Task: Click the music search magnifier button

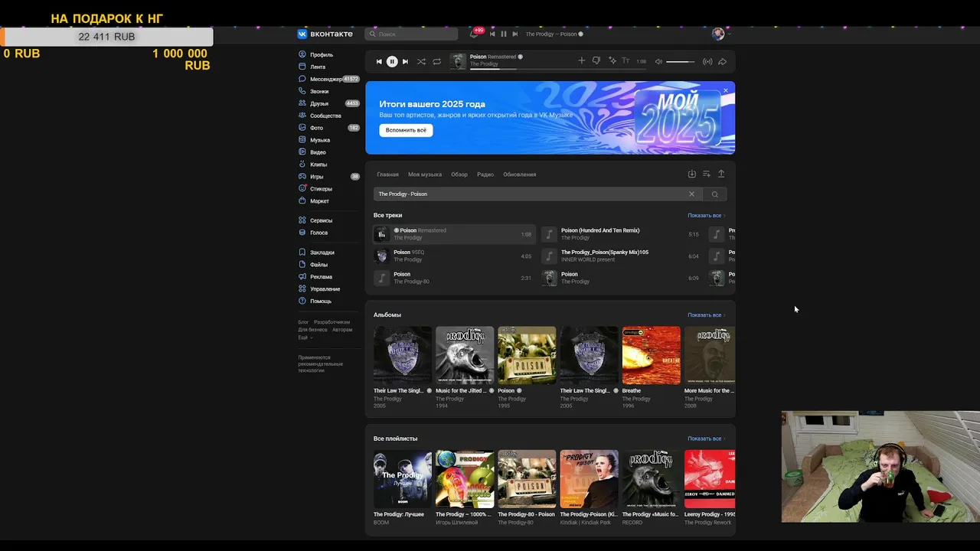Action: point(715,194)
